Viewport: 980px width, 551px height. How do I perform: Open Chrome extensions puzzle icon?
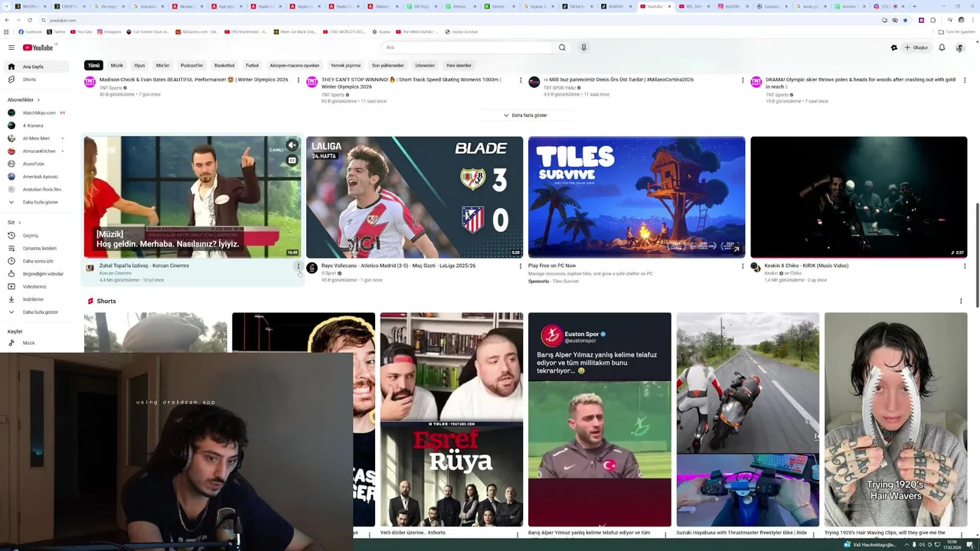click(x=932, y=21)
